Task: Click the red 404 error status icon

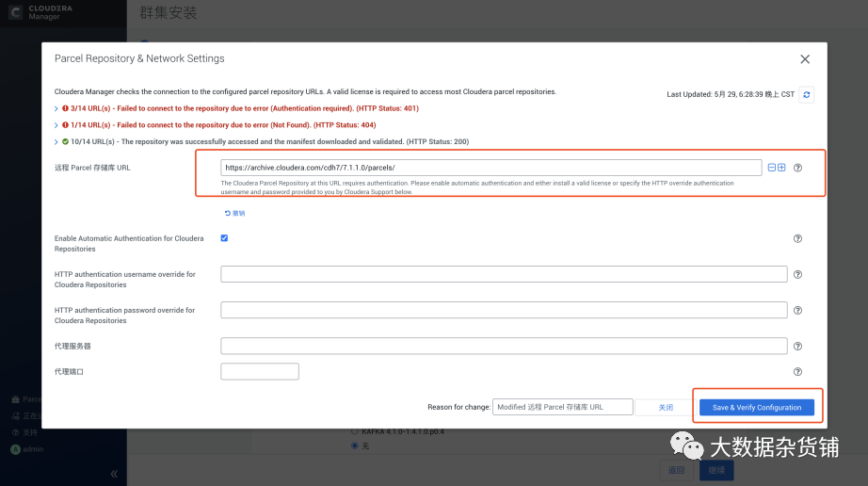Action: (x=65, y=125)
